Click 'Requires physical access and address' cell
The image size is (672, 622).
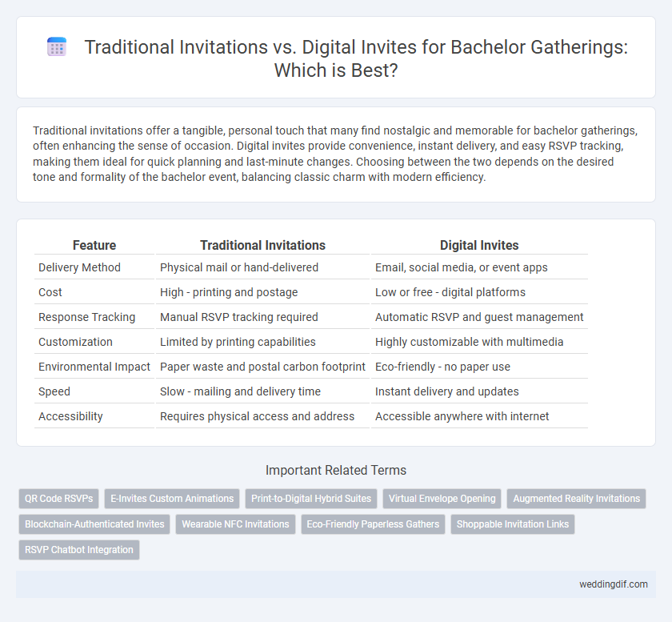[262, 416]
